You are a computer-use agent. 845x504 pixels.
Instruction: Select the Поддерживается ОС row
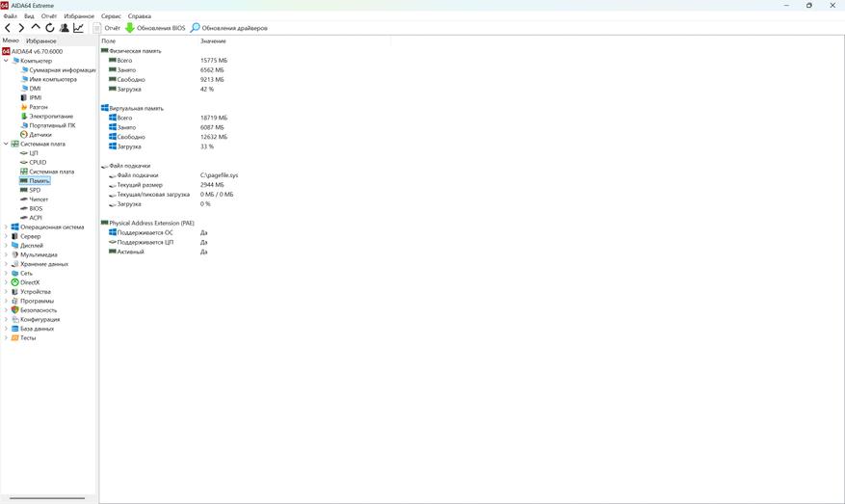click(158, 233)
